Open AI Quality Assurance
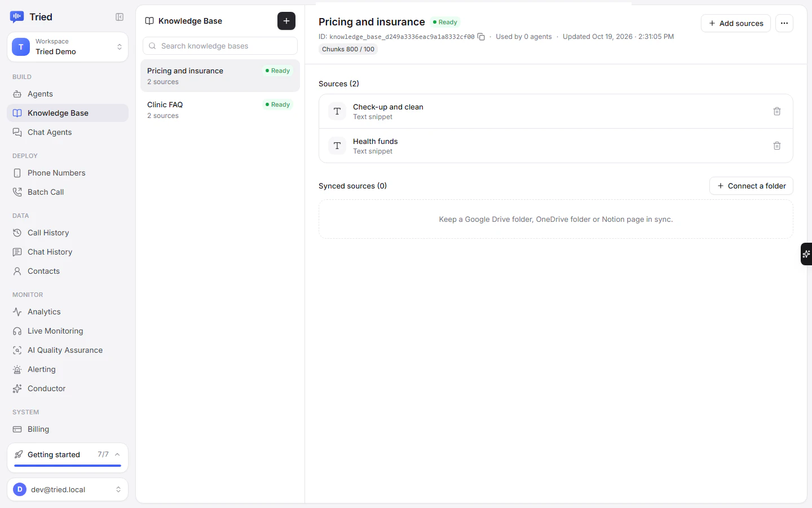 [68, 350]
